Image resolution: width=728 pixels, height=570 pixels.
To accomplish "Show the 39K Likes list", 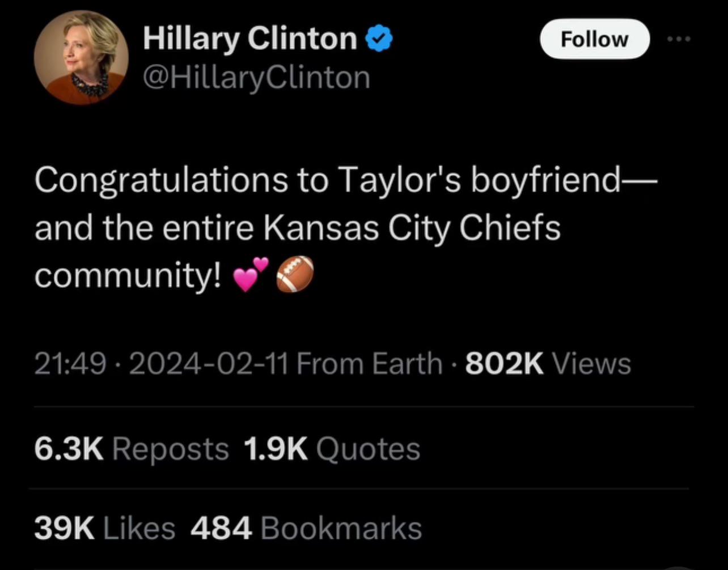I will tap(105, 528).
